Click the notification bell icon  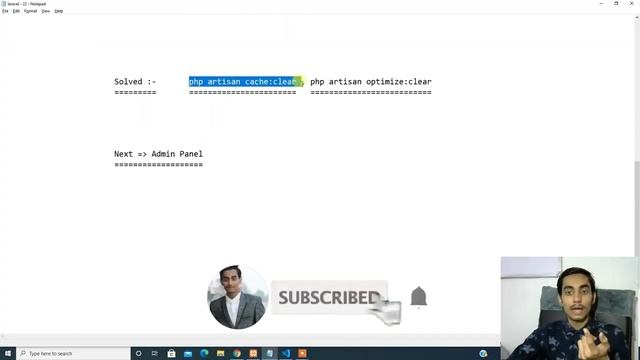click(418, 297)
